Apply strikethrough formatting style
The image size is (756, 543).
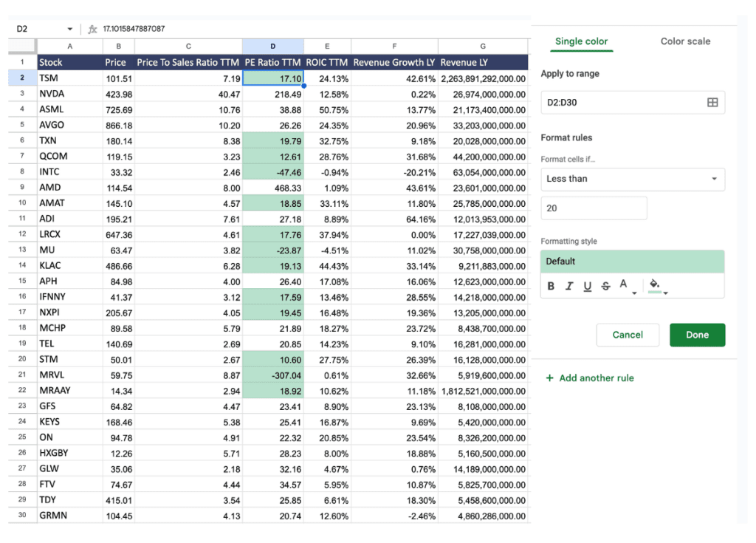pyautogui.click(x=605, y=284)
